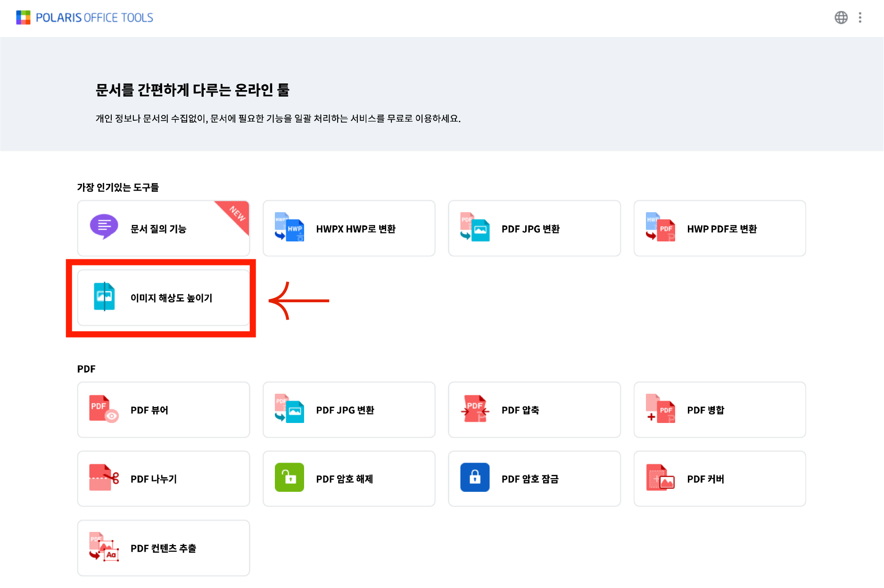Screen dimensions: 884x588
Task: Click the green unlock PDF password icon
Action: pos(289,477)
